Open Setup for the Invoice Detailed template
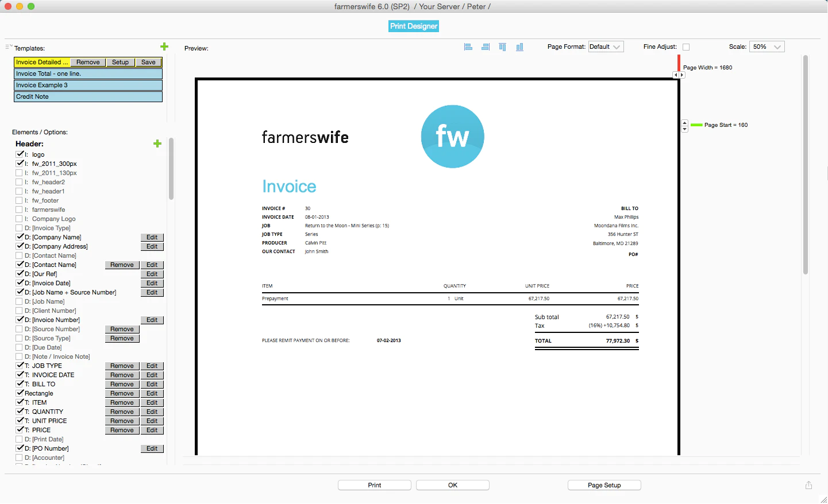 tap(121, 62)
